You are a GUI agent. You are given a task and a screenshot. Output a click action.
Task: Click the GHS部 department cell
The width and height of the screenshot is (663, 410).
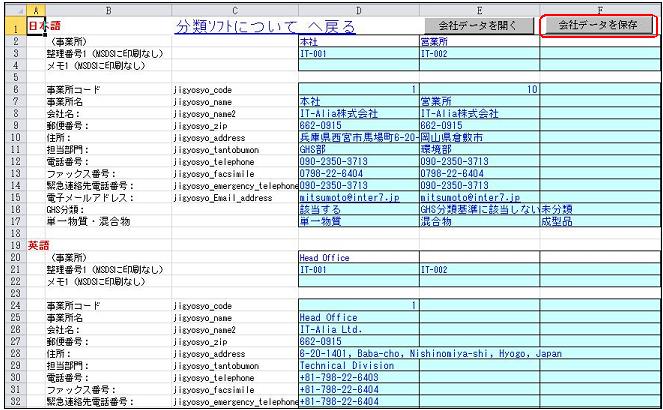(x=359, y=150)
